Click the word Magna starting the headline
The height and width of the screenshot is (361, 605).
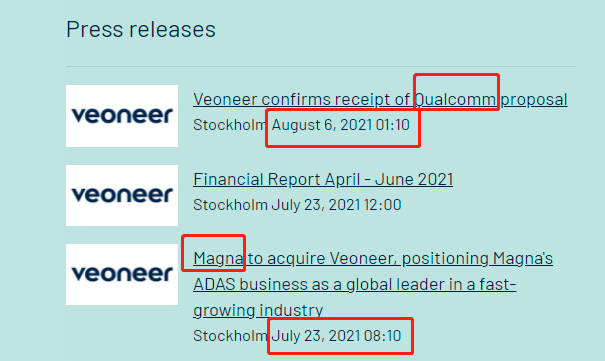coord(218,258)
